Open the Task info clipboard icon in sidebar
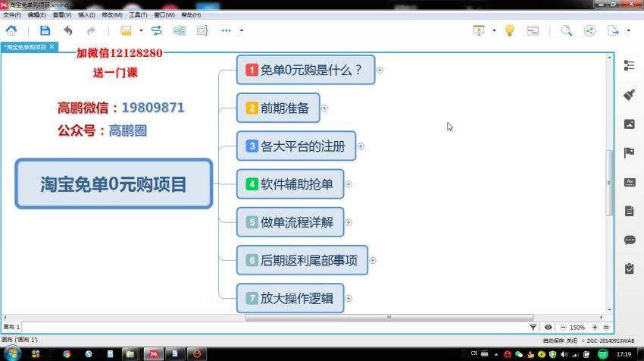644x361 pixels. [629, 268]
